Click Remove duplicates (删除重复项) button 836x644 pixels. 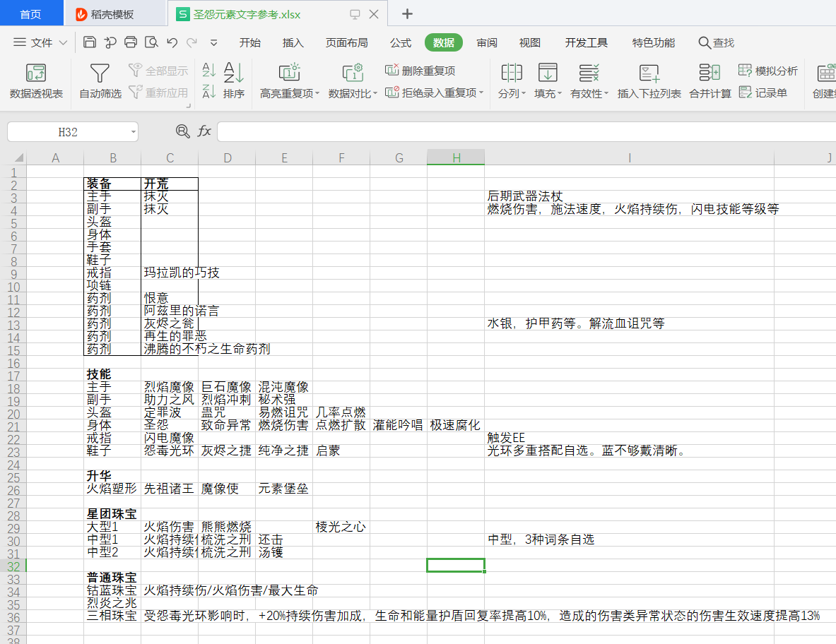pyautogui.click(x=420, y=71)
